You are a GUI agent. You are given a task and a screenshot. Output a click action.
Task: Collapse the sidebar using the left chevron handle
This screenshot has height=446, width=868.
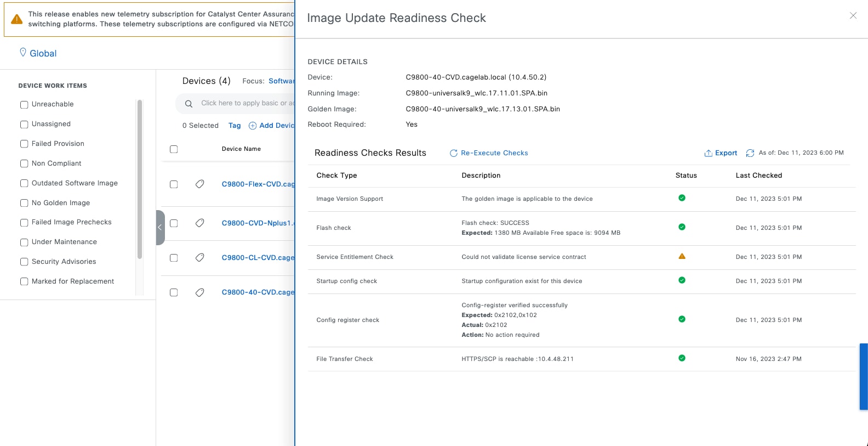click(x=160, y=227)
